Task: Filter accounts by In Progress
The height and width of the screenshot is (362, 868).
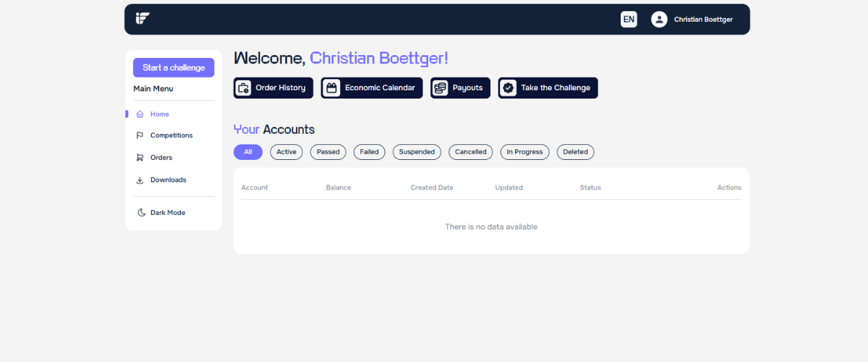Action: tap(525, 152)
